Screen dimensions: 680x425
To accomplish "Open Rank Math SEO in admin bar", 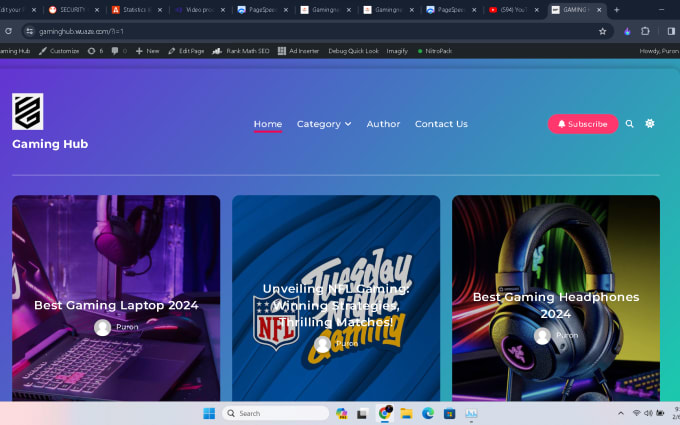I will 241,51.
